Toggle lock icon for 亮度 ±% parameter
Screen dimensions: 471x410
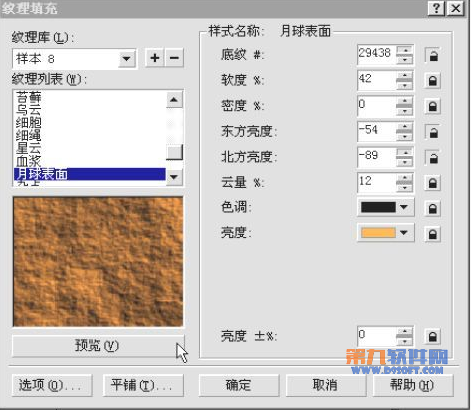(x=433, y=336)
